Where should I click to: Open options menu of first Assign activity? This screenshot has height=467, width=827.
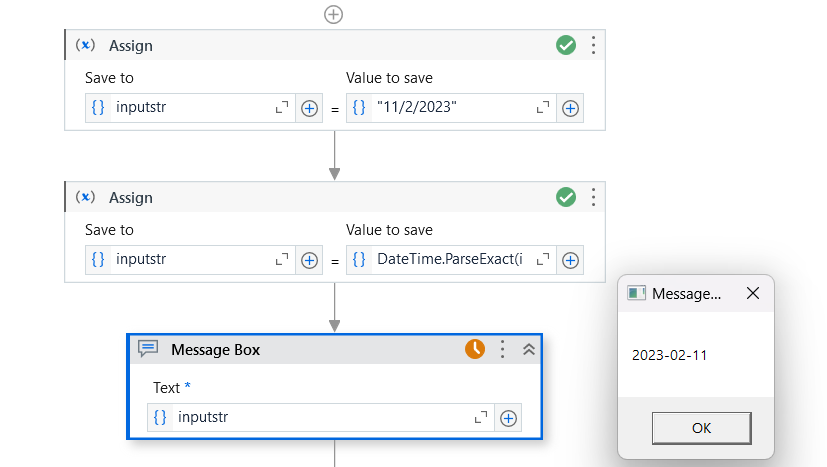pos(593,45)
